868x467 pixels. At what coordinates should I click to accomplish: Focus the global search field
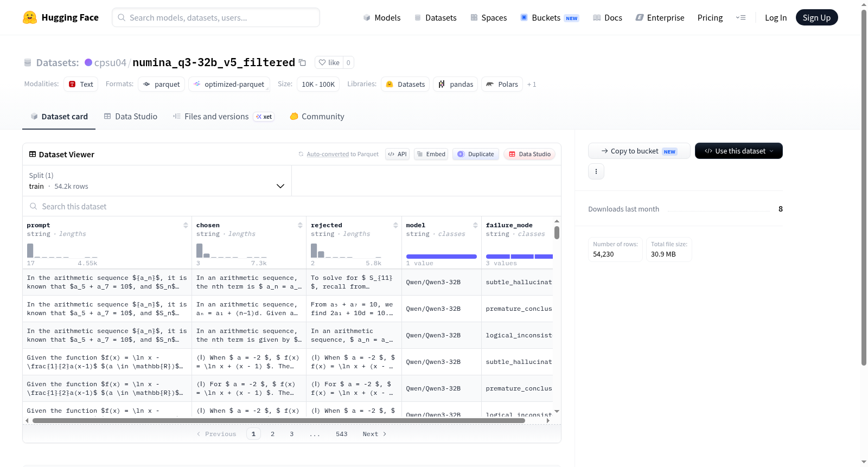216,17
